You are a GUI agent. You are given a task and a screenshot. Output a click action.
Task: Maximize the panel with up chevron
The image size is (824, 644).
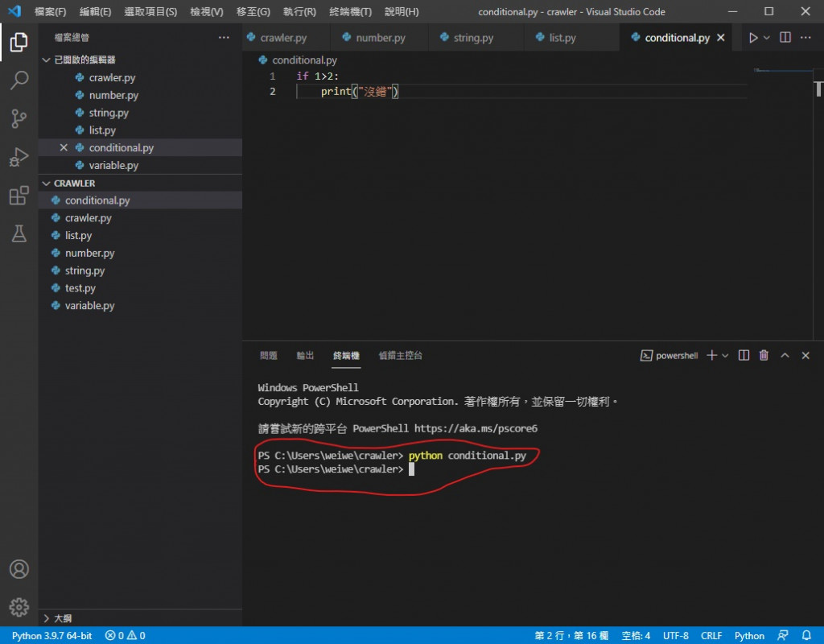[x=785, y=356]
